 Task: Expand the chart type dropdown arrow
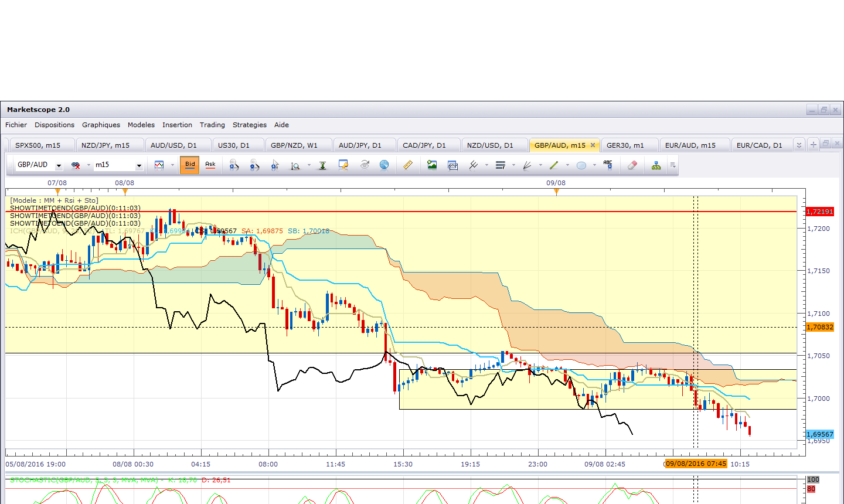click(172, 165)
